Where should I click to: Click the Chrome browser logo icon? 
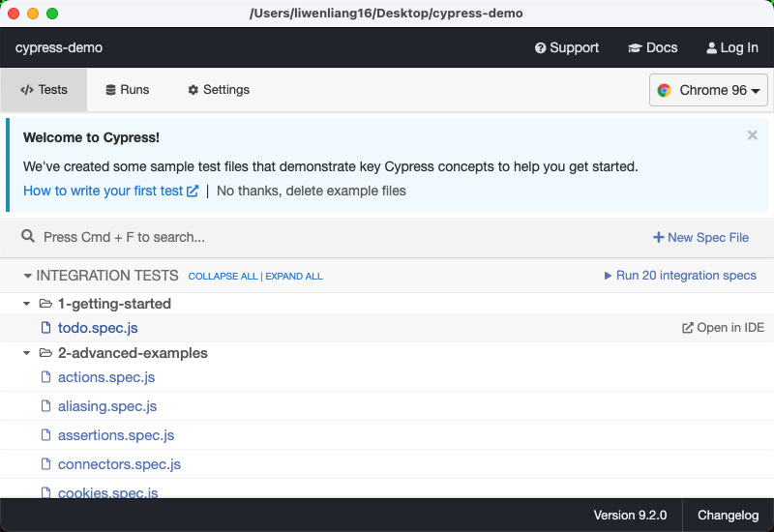coord(664,90)
